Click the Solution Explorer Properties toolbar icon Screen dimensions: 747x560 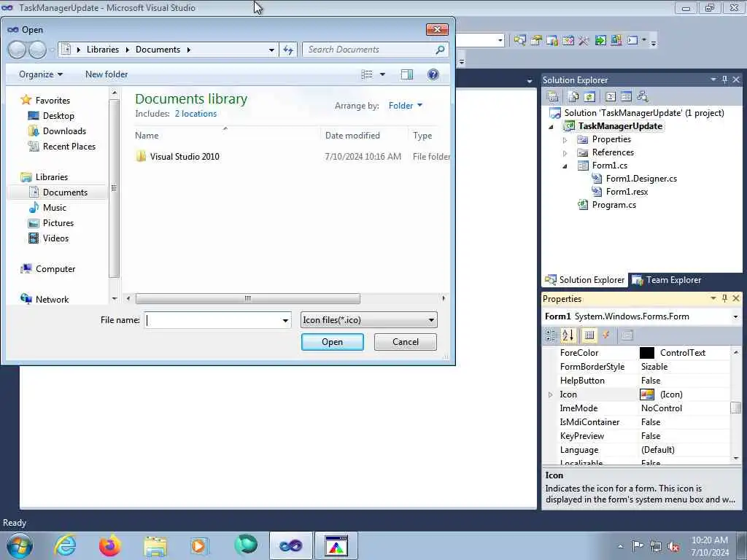(553, 97)
